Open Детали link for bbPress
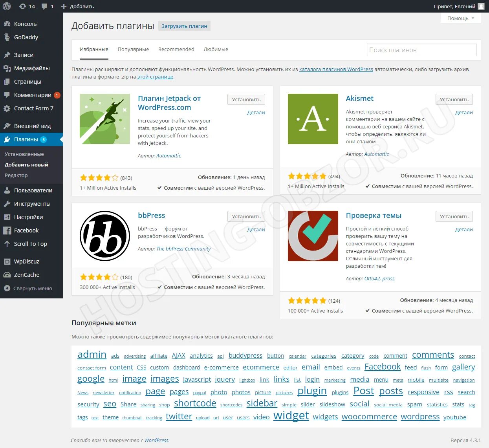Image resolution: width=489 pixels, height=448 pixels. pyautogui.click(x=256, y=229)
